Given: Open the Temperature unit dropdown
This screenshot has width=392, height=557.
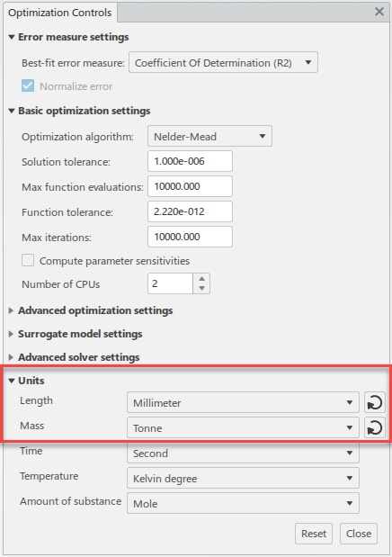Looking at the screenshot, I should (243, 478).
